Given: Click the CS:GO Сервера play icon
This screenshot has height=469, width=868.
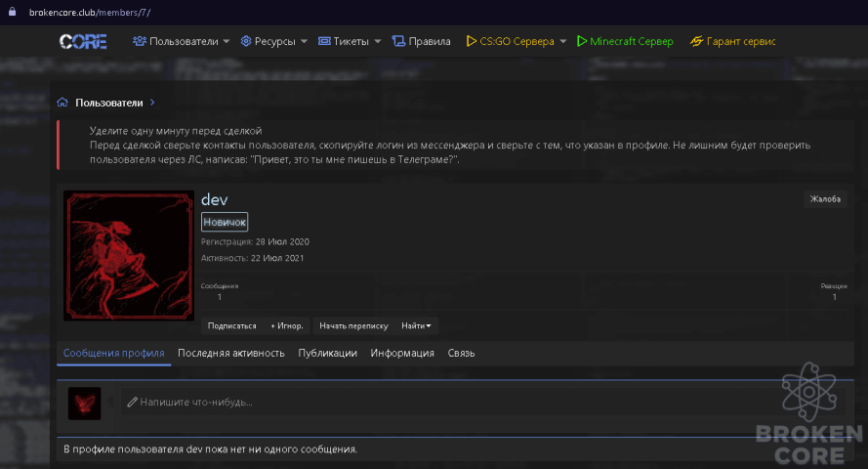Looking at the screenshot, I should [471, 41].
